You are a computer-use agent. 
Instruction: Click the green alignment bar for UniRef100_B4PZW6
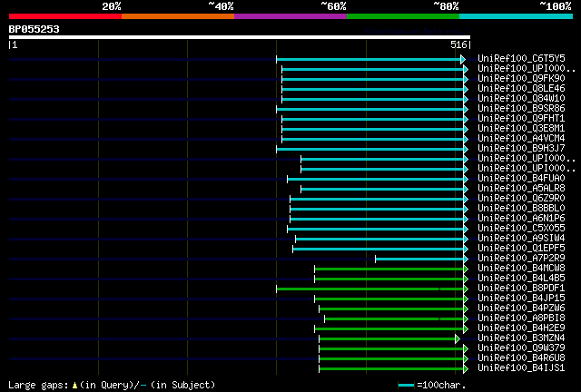tap(391, 309)
